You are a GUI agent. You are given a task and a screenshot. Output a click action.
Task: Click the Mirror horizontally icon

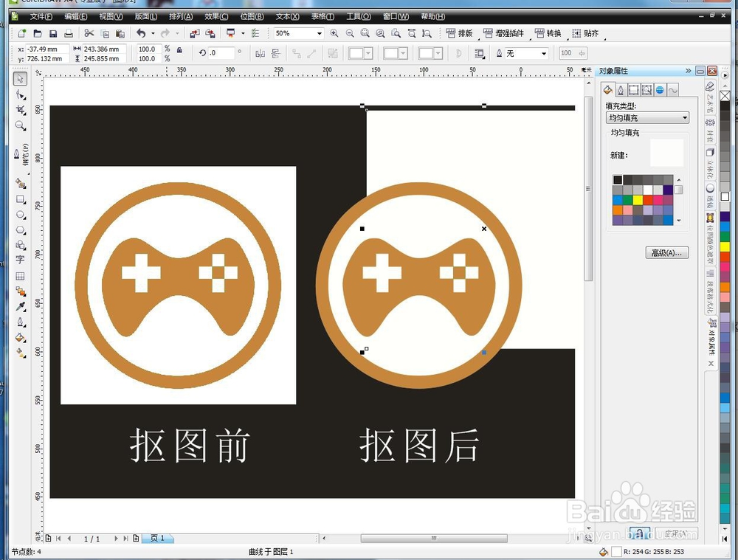point(260,53)
